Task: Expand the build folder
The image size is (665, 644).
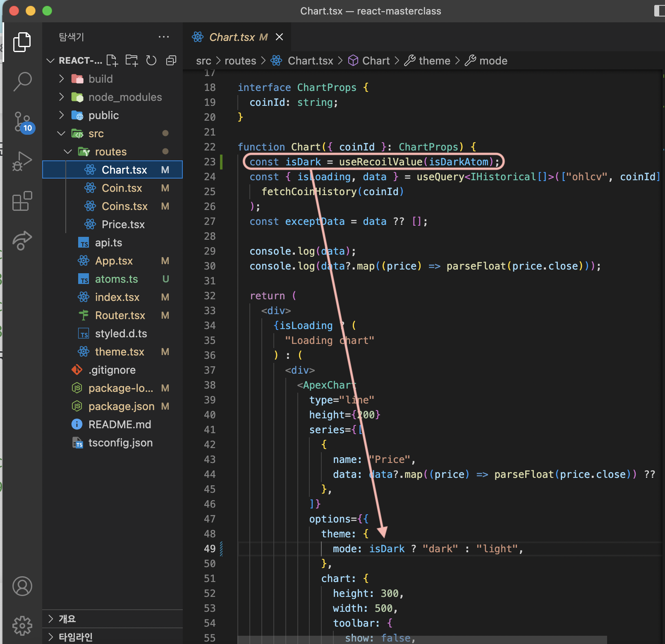Action: pos(100,79)
